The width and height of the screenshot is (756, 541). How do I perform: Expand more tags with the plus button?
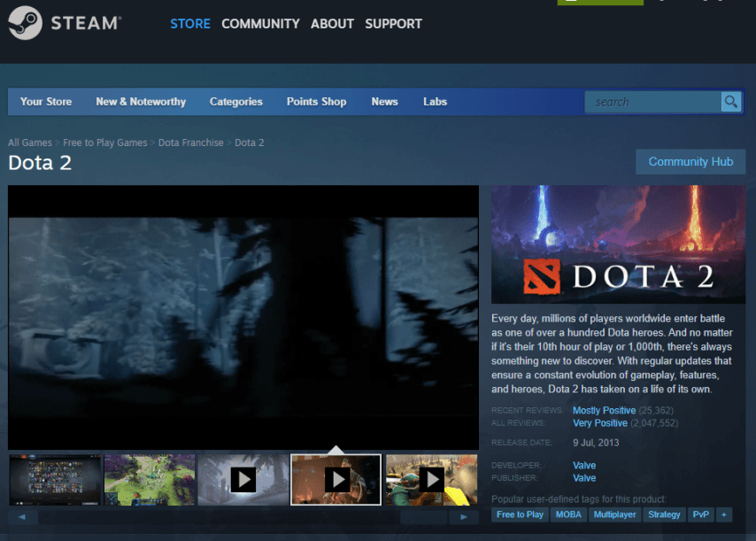point(723,514)
